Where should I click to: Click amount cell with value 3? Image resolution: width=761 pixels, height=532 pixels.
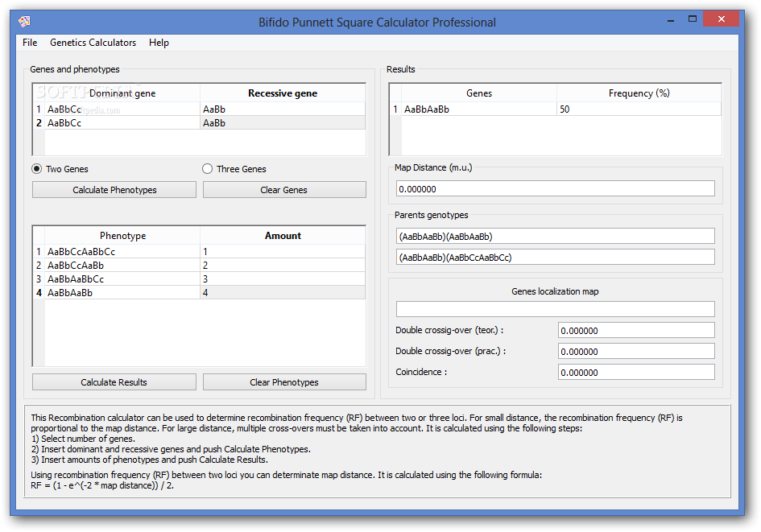tap(283, 278)
